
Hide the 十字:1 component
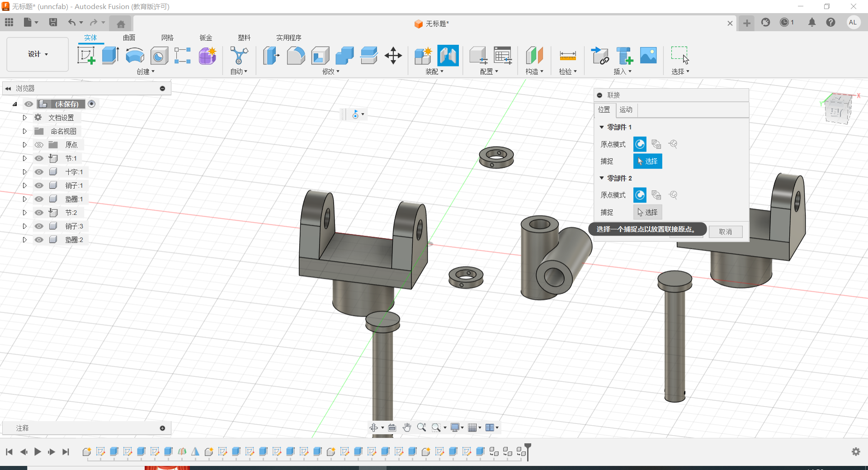39,172
